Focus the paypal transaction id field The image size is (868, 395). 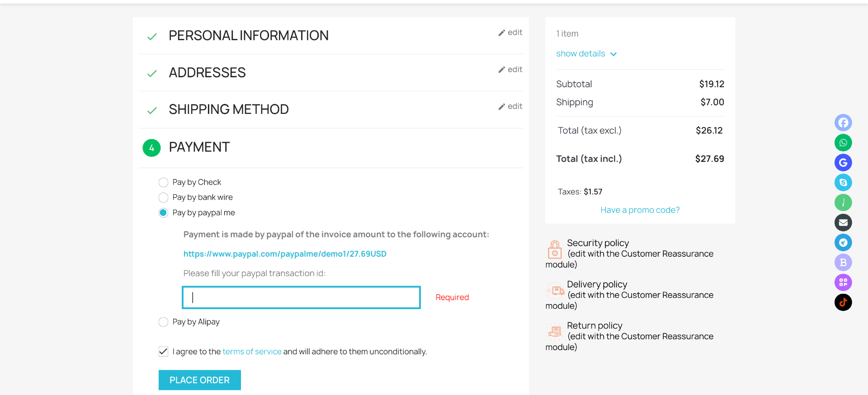(x=301, y=297)
